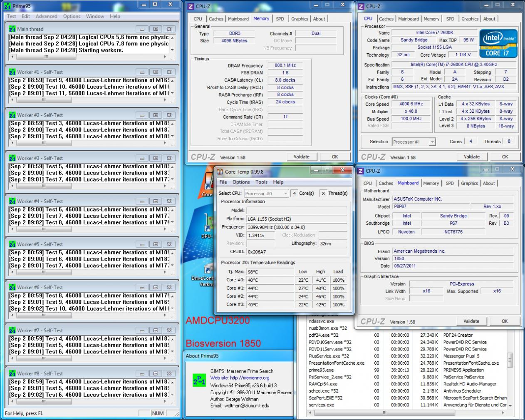Click OK in Memory CPU-Z window
This screenshot has width=525, height=420.
335,157
